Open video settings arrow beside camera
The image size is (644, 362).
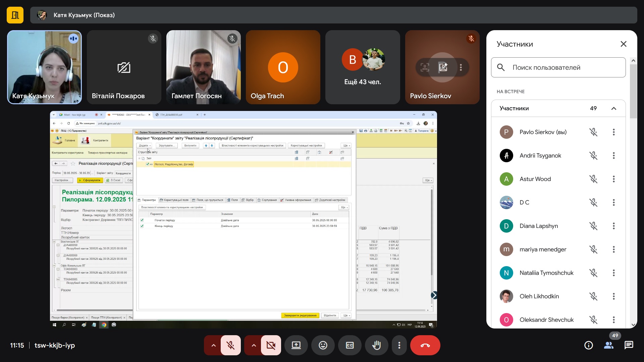tap(254, 345)
